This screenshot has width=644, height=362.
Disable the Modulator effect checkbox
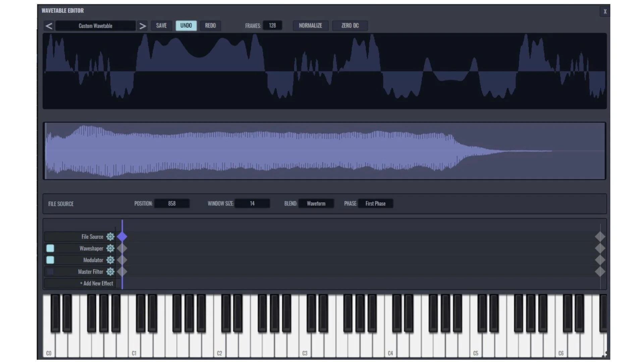[x=50, y=260]
